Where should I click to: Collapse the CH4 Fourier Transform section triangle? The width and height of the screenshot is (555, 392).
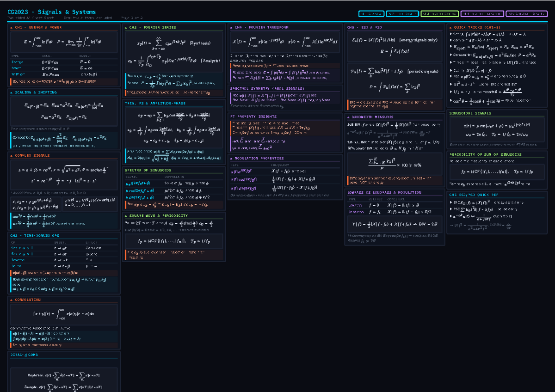[232, 28]
